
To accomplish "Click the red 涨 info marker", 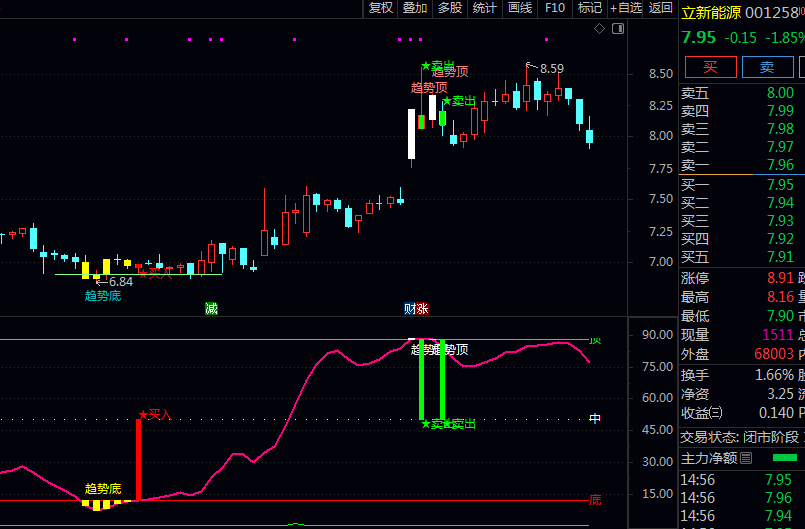I will coord(423,309).
